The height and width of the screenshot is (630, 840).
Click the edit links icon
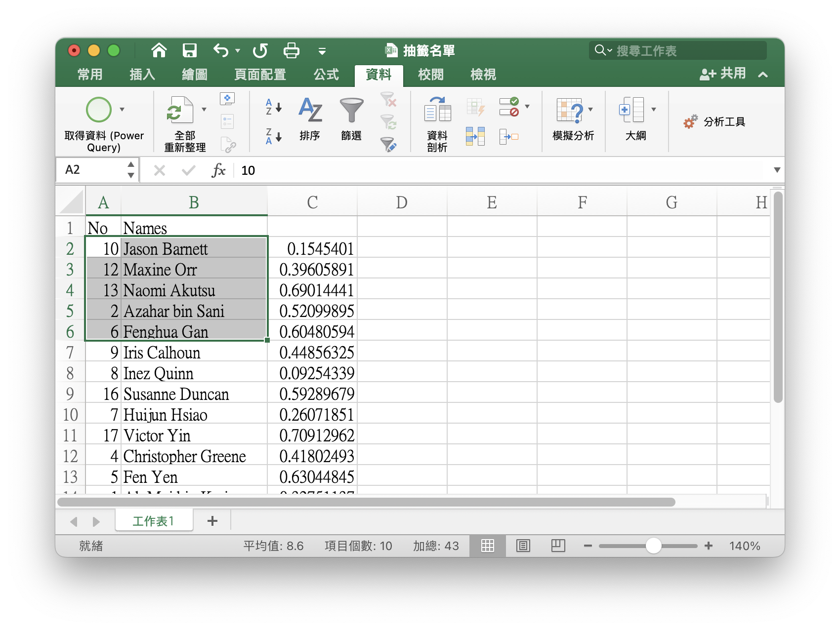click(228, 145)
